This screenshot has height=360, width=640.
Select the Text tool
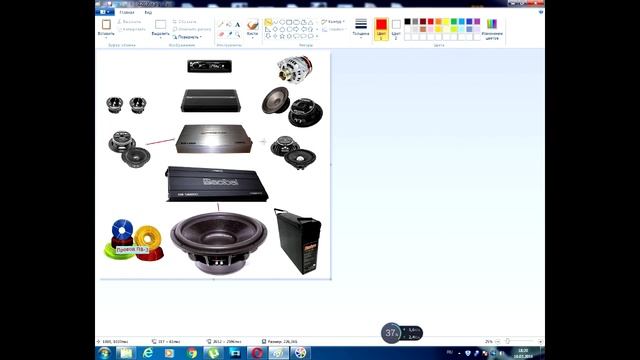coord(237,24)
